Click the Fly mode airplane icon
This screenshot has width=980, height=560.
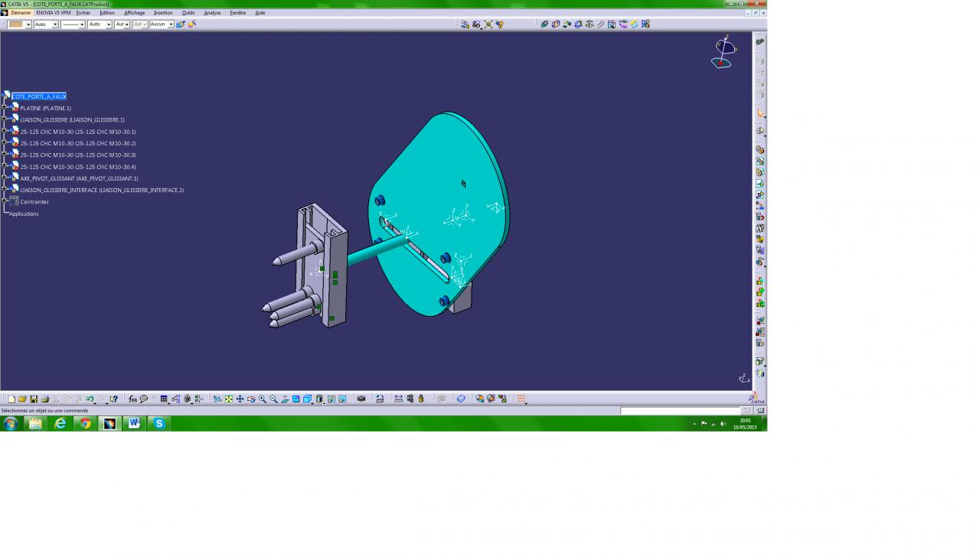click(217, 399)
